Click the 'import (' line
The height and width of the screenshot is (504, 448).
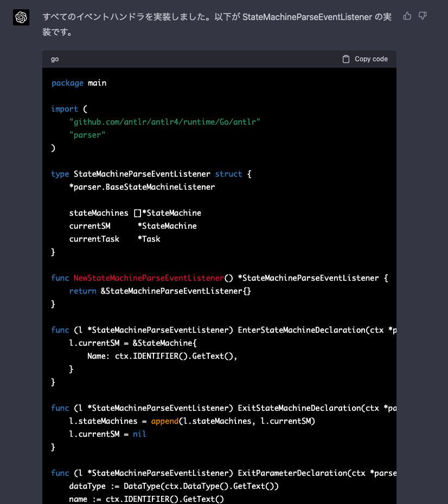pyautogui.click(x=69, y=109)
